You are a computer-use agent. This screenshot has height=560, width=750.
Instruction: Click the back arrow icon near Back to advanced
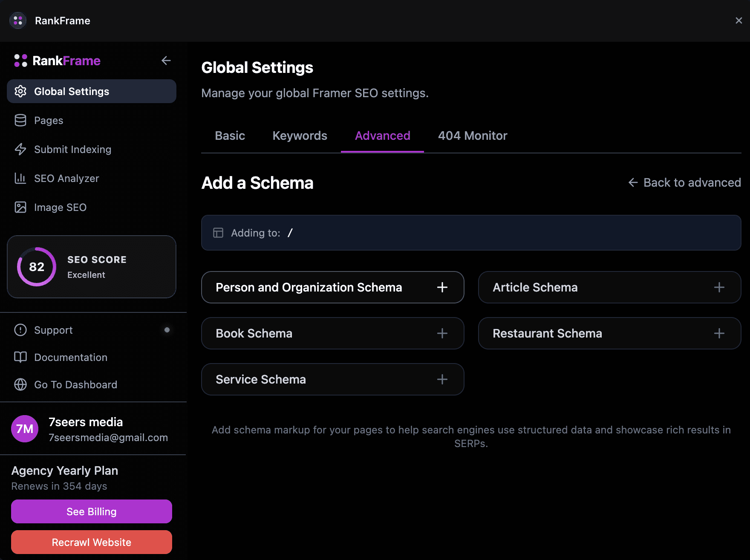pyautogui.click(x=633, y=182)
